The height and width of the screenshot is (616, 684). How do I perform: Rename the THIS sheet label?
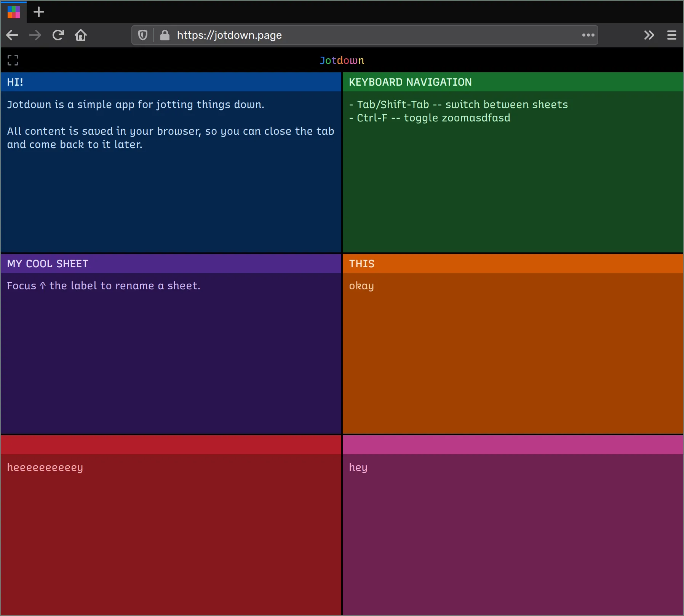click(x=513, y=263)
